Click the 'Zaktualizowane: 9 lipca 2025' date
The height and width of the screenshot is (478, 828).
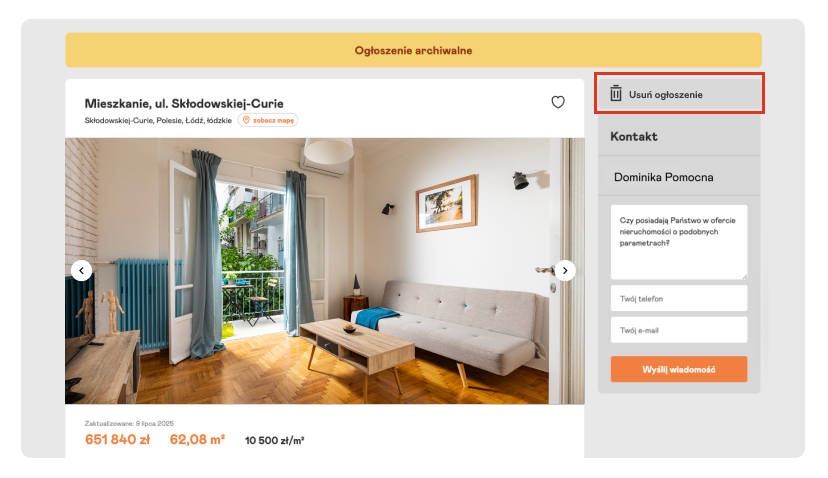129,424
